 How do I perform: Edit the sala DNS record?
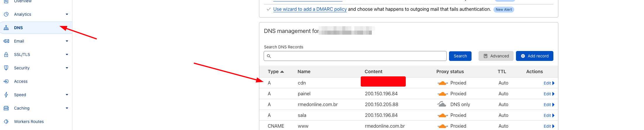(549, 115)
